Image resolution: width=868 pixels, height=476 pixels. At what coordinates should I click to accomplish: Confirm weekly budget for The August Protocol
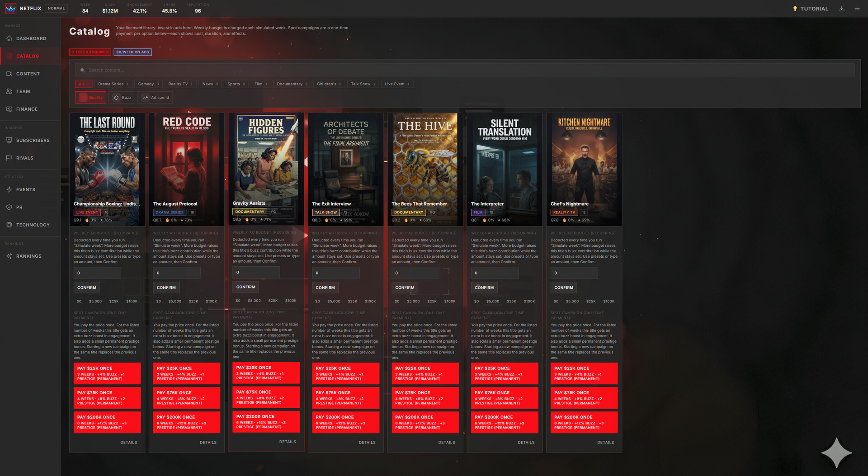166,287
